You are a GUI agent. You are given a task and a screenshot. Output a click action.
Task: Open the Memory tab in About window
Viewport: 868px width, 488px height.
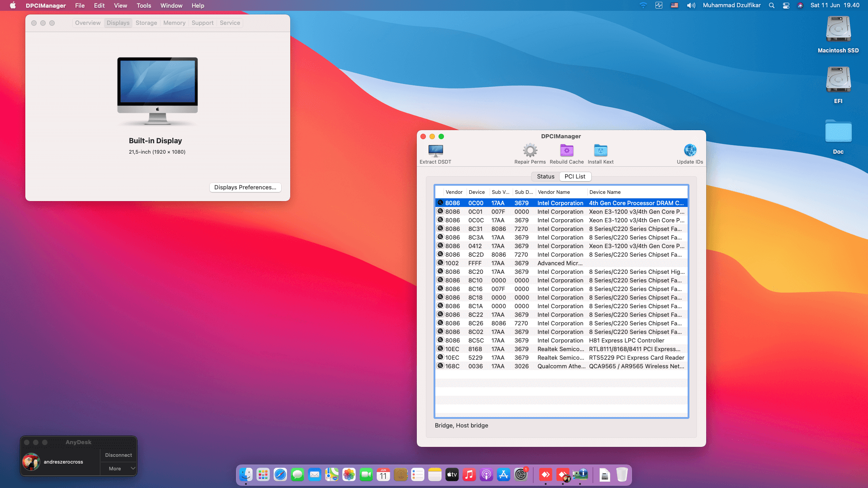(x=174, y=23)
